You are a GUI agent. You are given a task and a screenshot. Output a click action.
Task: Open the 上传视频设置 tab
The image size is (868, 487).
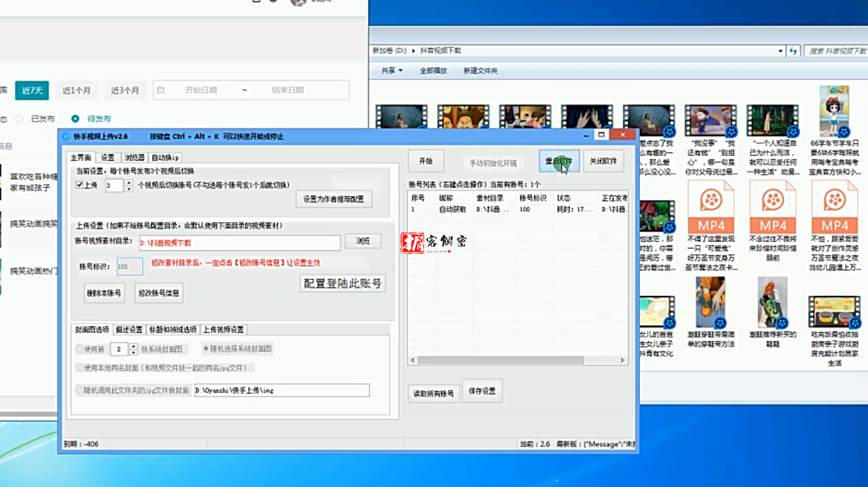[223, 330]
